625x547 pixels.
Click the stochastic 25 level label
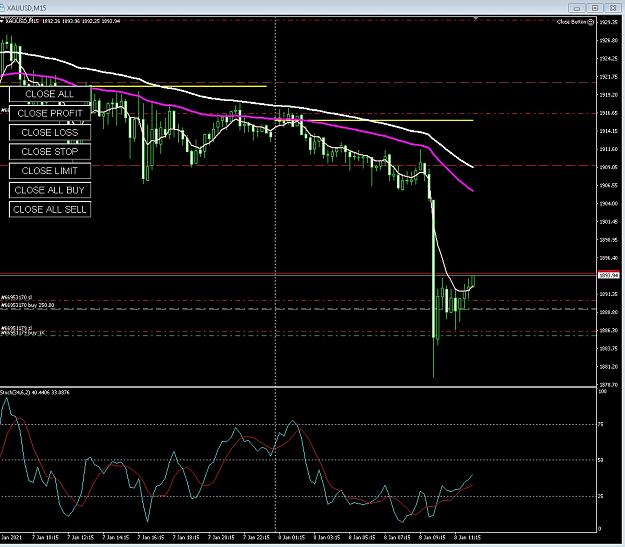[x=601, y=496]
